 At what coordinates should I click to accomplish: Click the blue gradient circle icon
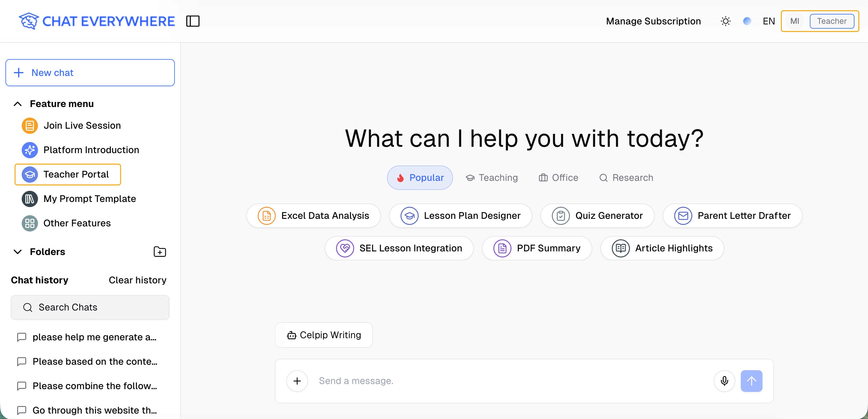(747, 21)
